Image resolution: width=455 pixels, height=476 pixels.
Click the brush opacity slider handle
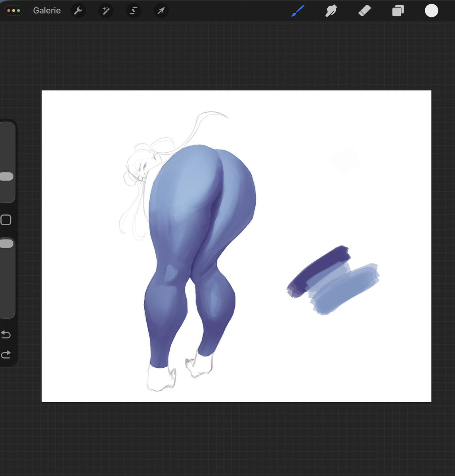6,244
